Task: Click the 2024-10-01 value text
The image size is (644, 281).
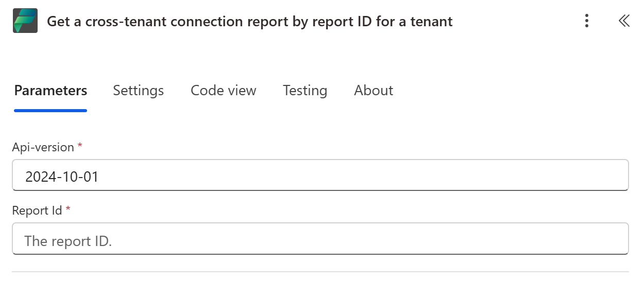Action: pyautogui.click(x=62, y=177)
